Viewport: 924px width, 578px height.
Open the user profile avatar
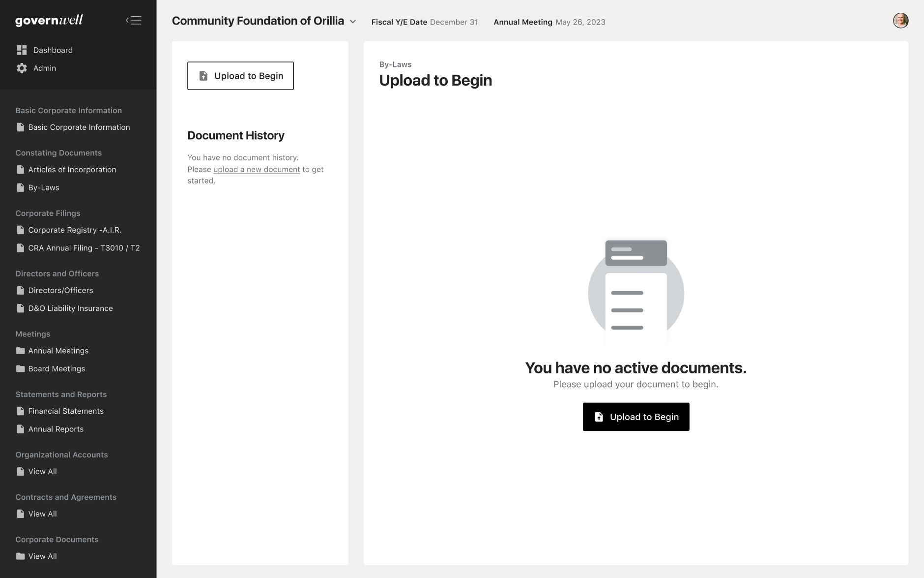[x=900, y=21]
